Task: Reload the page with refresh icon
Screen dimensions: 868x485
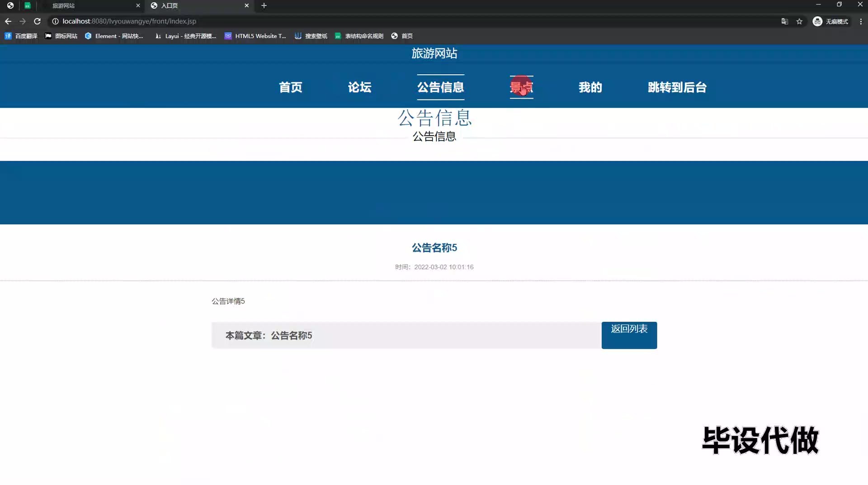Action: click(38, 21)
